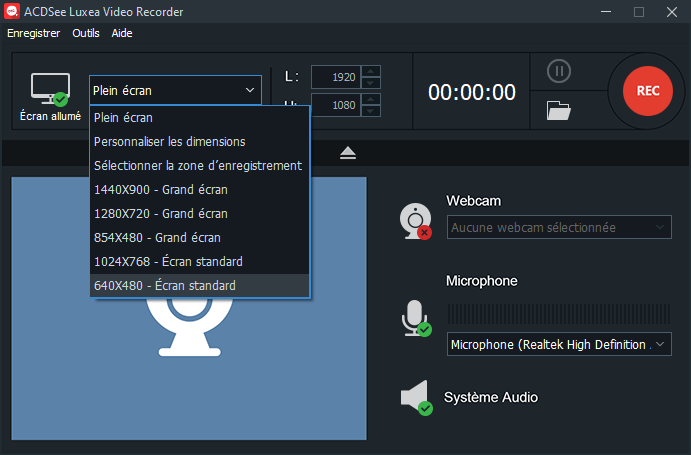Expand the Plein écran dropdown arrow
Screen dimensions: 691x455
point(249,90)
